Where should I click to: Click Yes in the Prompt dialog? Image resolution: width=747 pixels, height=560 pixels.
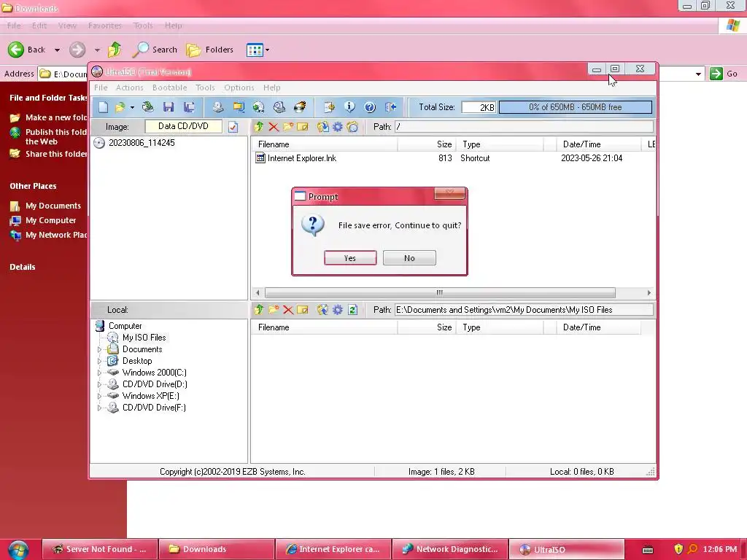click(x=350, y=258)
